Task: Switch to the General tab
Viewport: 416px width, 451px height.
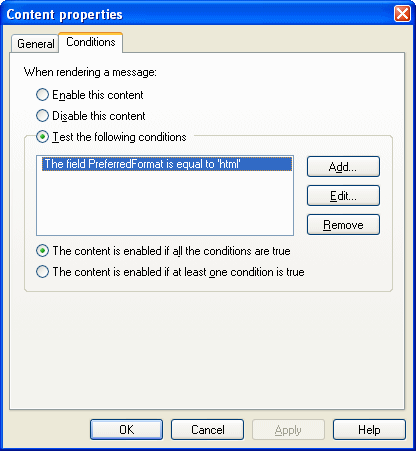Action: pos(35,44)
